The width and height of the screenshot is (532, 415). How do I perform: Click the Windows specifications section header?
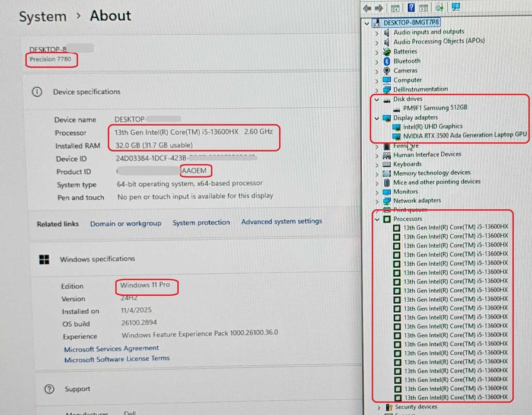97,259
